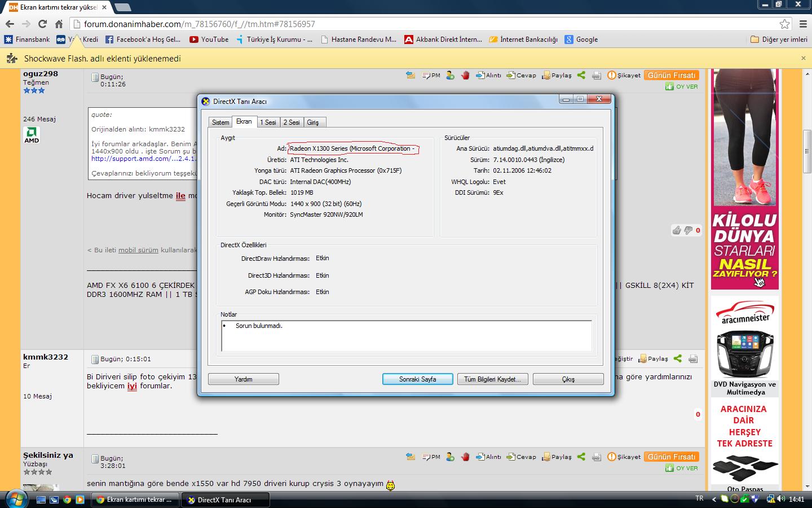The height and width of the screenshot is (508, 812).
Task: Open YouTube bookmark
Action: [209, 40]
